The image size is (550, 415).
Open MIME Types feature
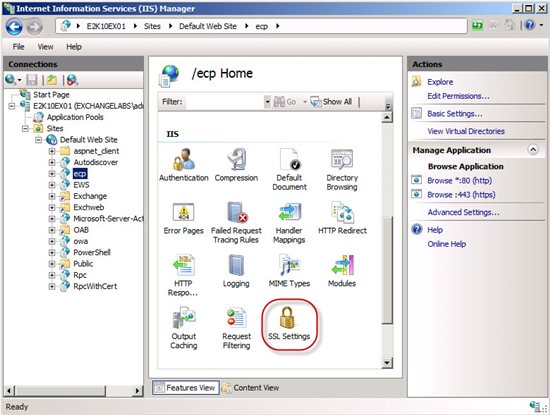289,271
